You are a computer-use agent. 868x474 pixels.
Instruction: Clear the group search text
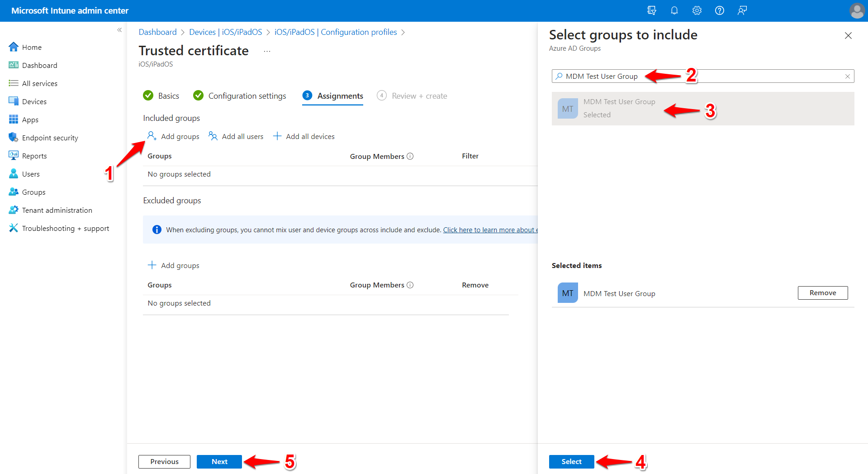pos(848,77)
